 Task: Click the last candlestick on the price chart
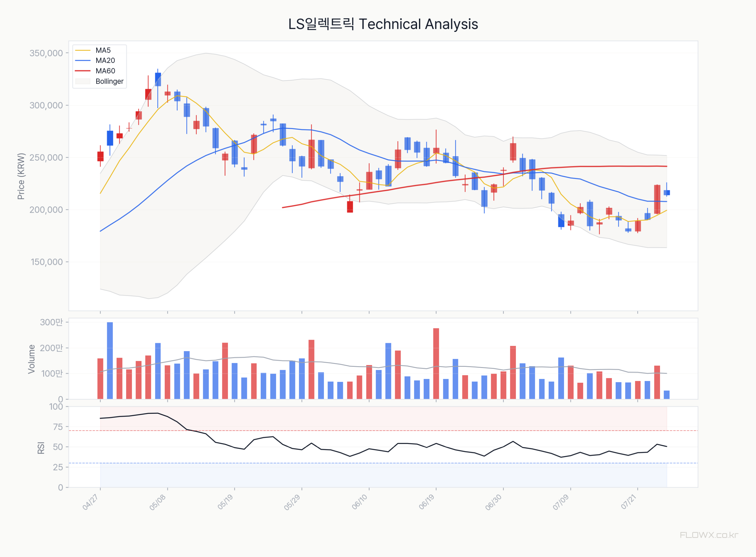pos(667,193)
